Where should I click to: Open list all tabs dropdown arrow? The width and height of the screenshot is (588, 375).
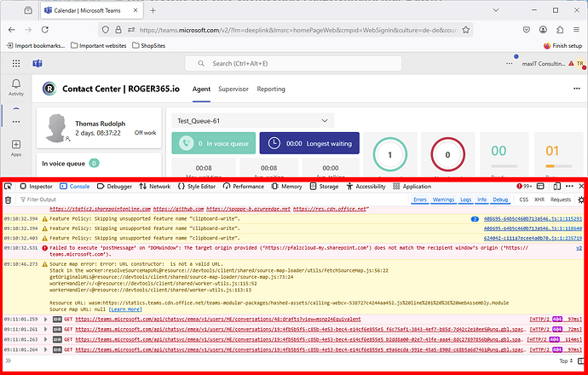pos(496,10)
